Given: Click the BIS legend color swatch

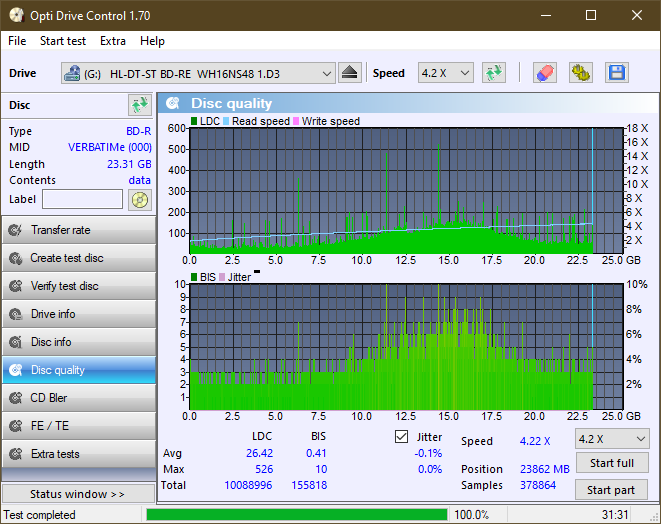Looking at the screenshot, I should [x=194, y=277].
